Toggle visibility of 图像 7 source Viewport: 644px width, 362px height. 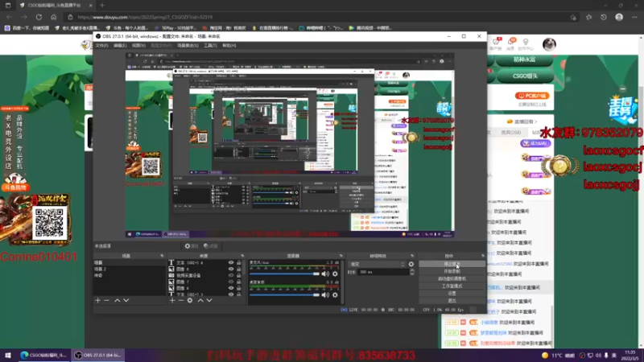(x=231, y=282)
